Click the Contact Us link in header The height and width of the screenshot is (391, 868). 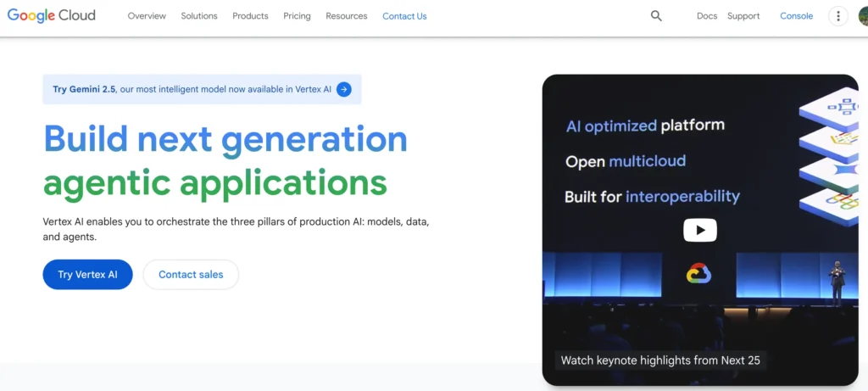click(x=404, y=16)
